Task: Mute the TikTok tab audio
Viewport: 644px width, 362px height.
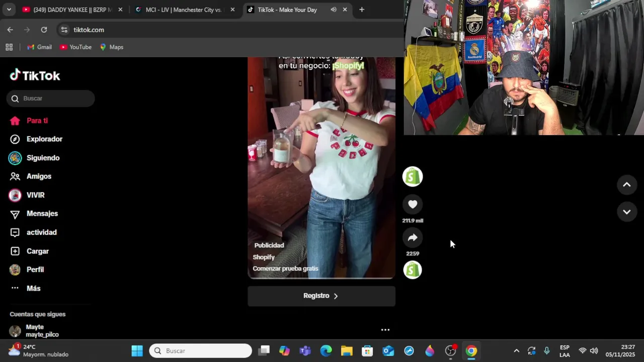Action: click(333, 10)
